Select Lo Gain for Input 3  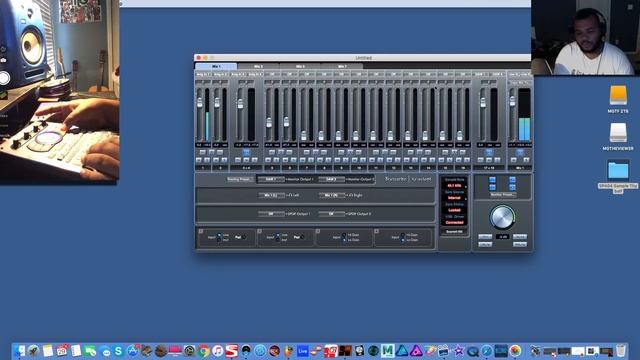(x=344, y=240)
